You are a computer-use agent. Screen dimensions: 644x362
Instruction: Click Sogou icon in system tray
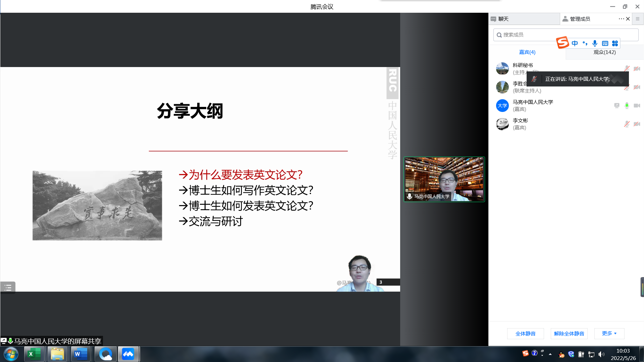pos(526,353)
